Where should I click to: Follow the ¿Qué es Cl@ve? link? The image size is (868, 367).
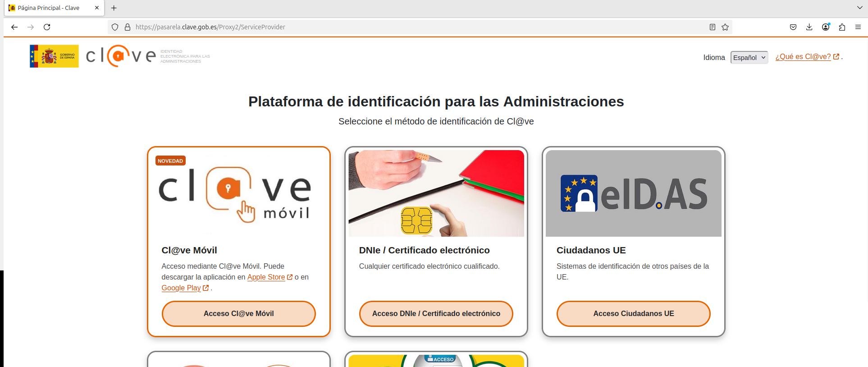click(803, 57)
